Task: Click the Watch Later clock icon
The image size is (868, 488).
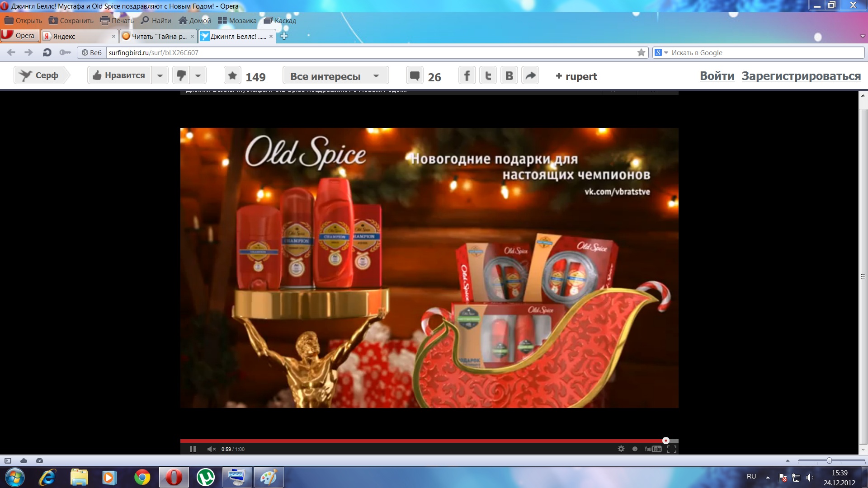Action: (x=635, y=449)
